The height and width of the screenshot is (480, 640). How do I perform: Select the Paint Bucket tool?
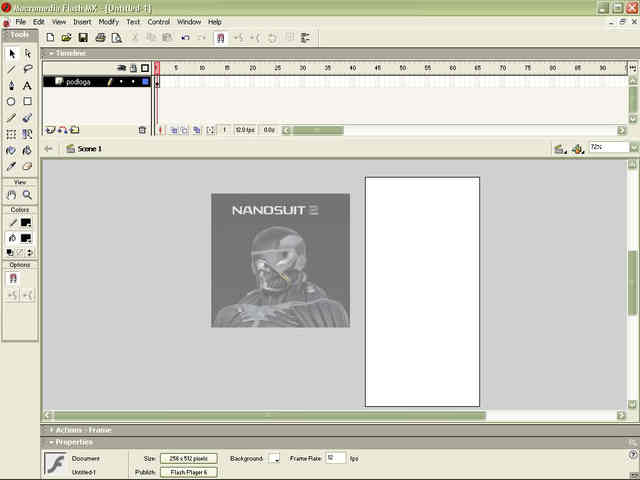(x=27, y=150)
